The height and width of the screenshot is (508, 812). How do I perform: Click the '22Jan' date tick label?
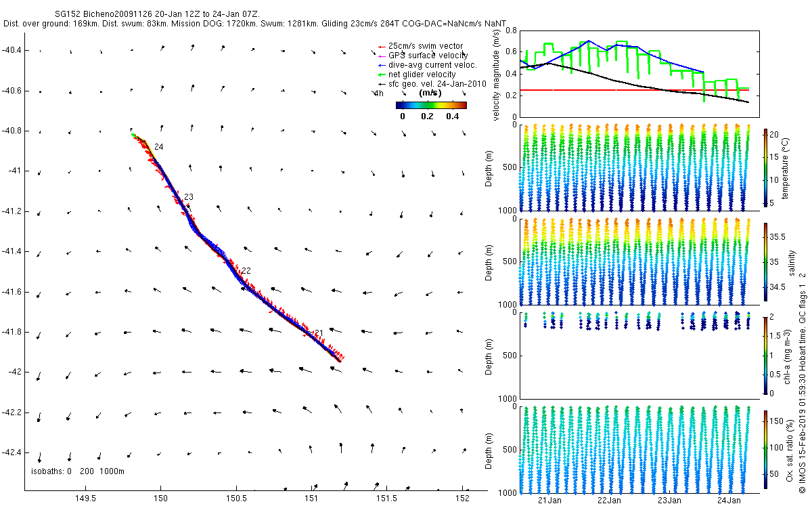point(609,501)
